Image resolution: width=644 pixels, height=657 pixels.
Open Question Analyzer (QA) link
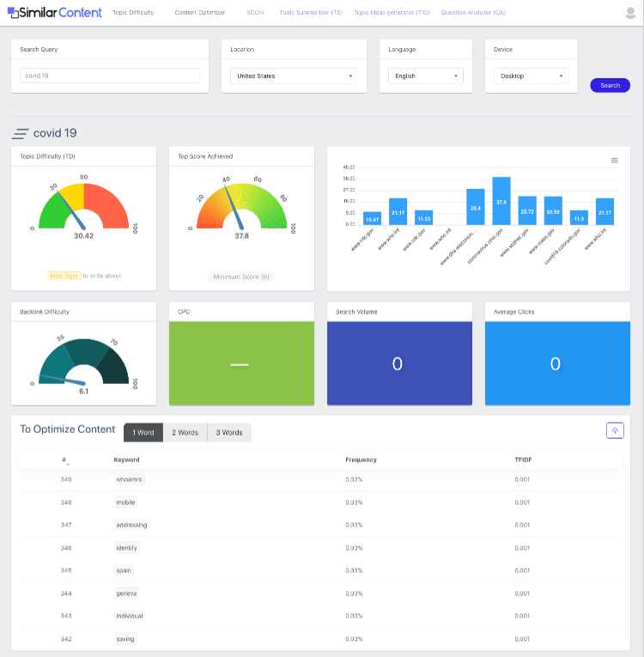click(473, 13)
